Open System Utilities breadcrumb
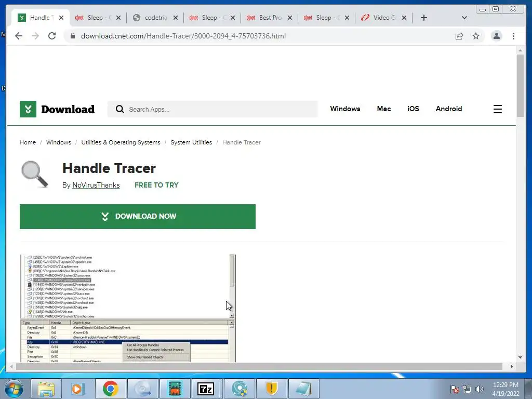The width and height of the screenshot is (532, 399). click(191, 142)
